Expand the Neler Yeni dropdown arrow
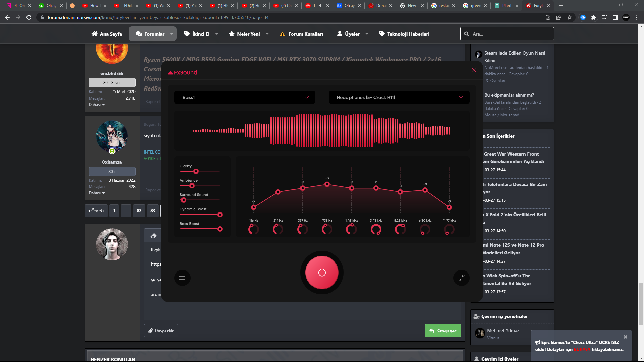Screen dimensions: 644x362 point(267,34)
